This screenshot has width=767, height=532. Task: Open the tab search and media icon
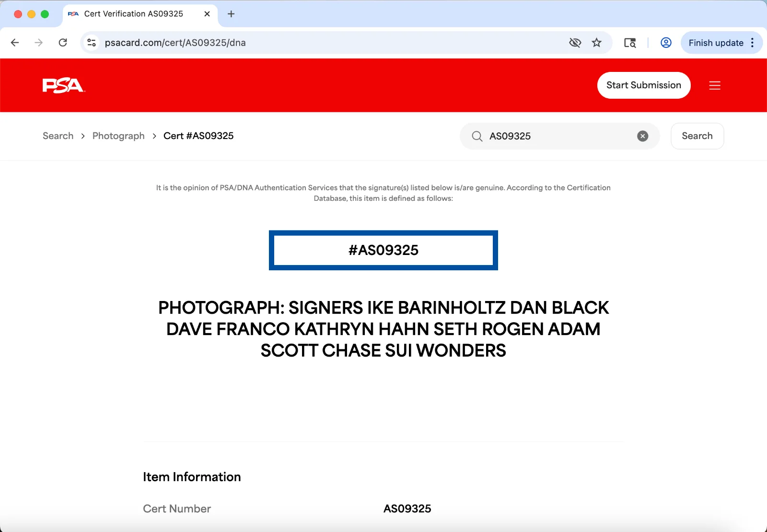tap(630, 43)
